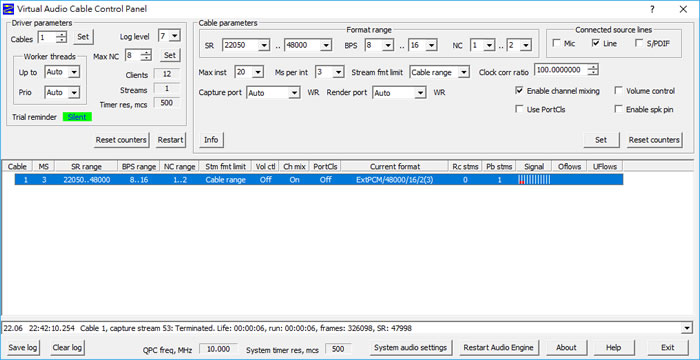
Task: Click the cable Info button
Action: pyautogui.click(x=211, y=140)
